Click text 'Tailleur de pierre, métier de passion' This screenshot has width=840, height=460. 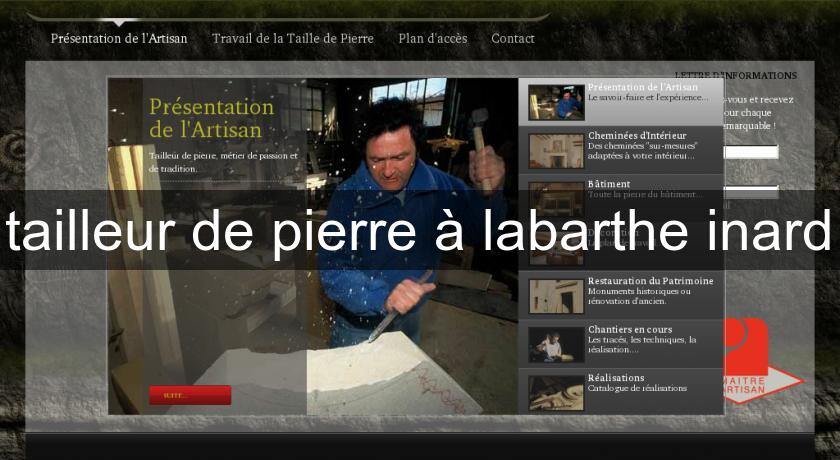219,156
